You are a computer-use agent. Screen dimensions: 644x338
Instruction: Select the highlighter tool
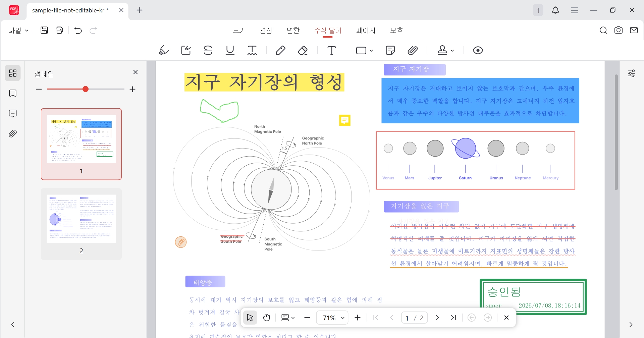(164, 50)
